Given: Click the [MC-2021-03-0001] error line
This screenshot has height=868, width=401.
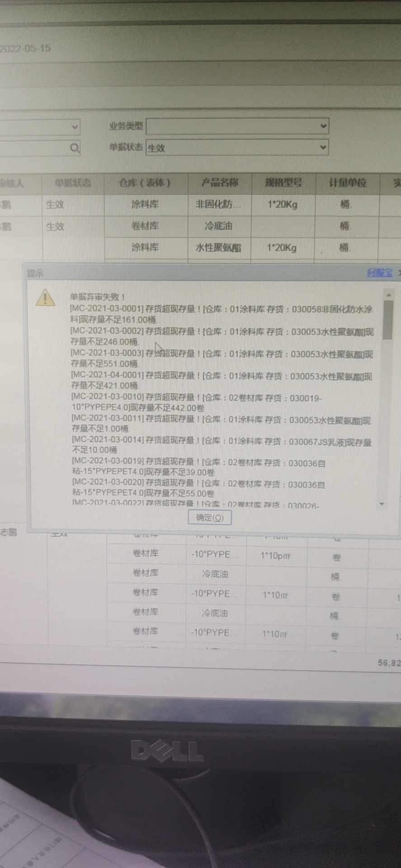Looking at the screenshot, I should (x=222, y=314).
